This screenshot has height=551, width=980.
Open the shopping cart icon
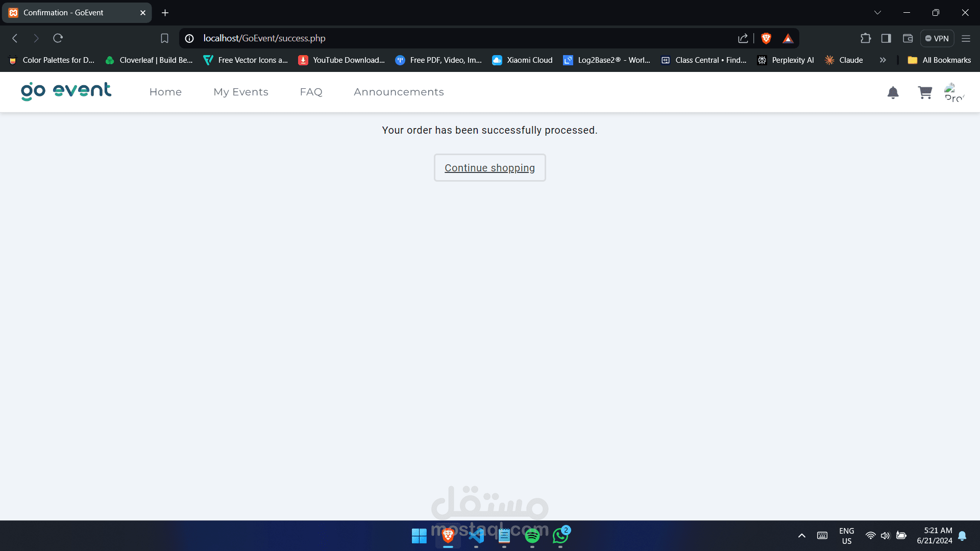pyautogui.click(x=925, y=92)
